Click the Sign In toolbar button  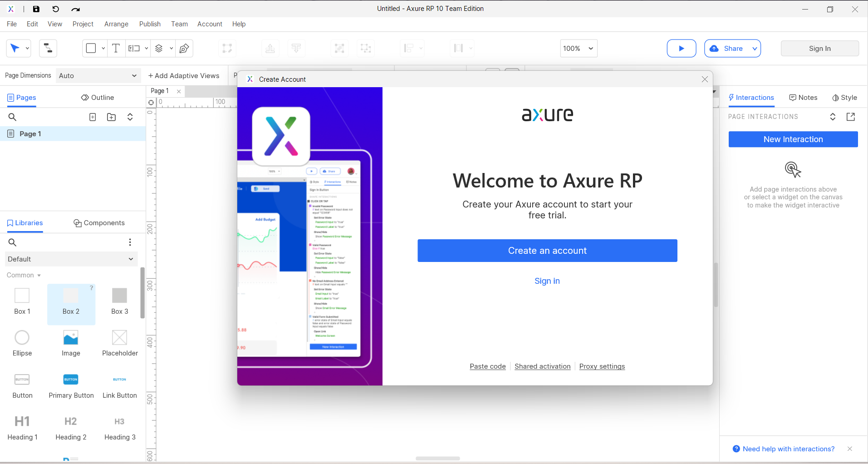click(x=819, y=48)
